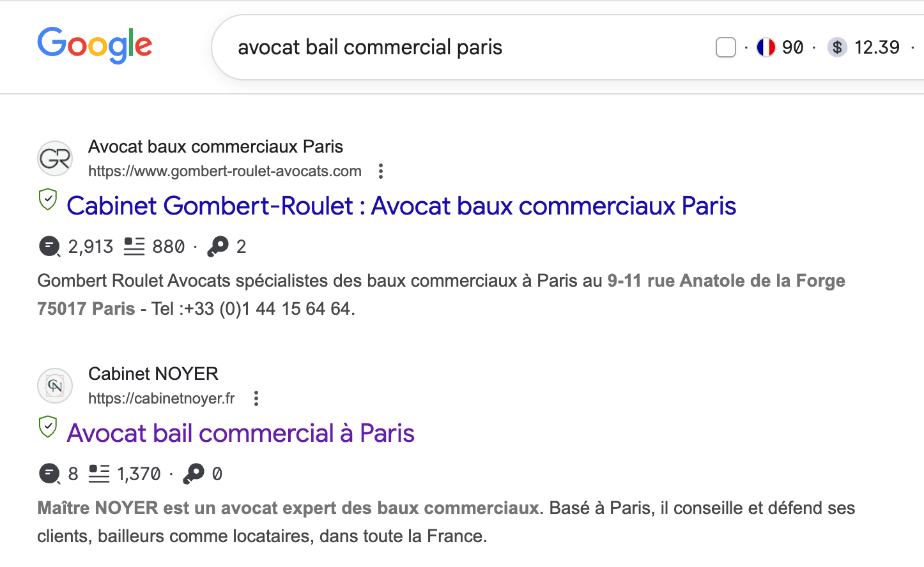The height and width of the screenshot is (567, 924).
Task: Click the Cabinet NOYER favicon
Action: pyautogui.click(x=55, y=386)
